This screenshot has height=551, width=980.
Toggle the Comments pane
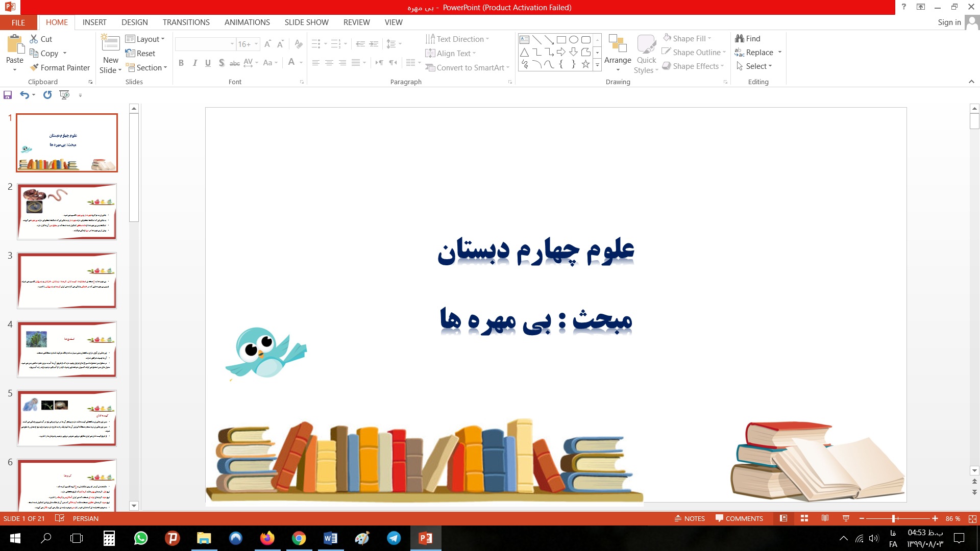tap(739, 518)
